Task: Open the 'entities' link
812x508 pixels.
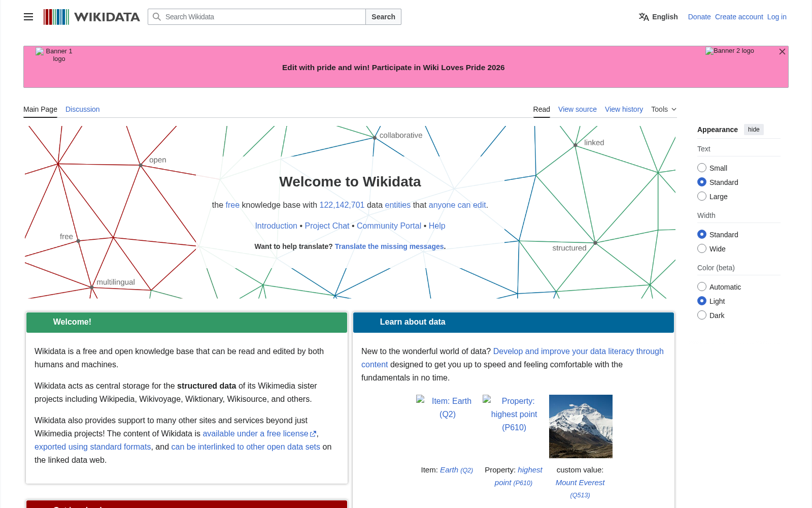Action: tap(398, 205)
